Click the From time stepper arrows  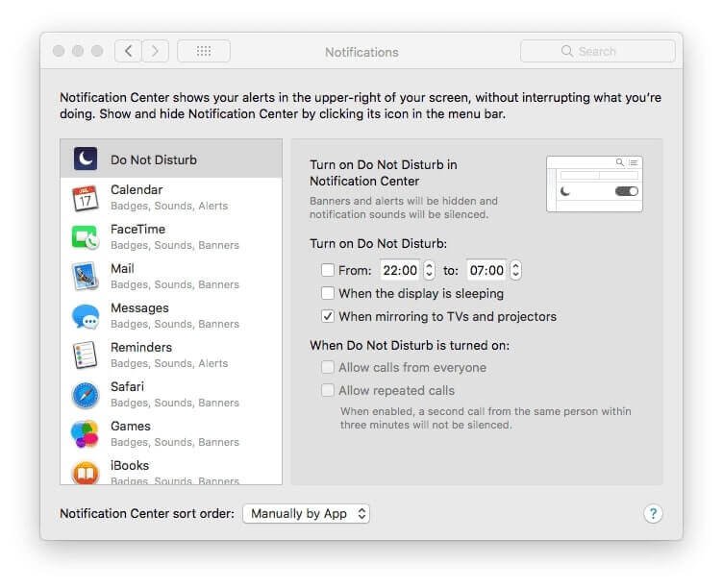[429, 270]
